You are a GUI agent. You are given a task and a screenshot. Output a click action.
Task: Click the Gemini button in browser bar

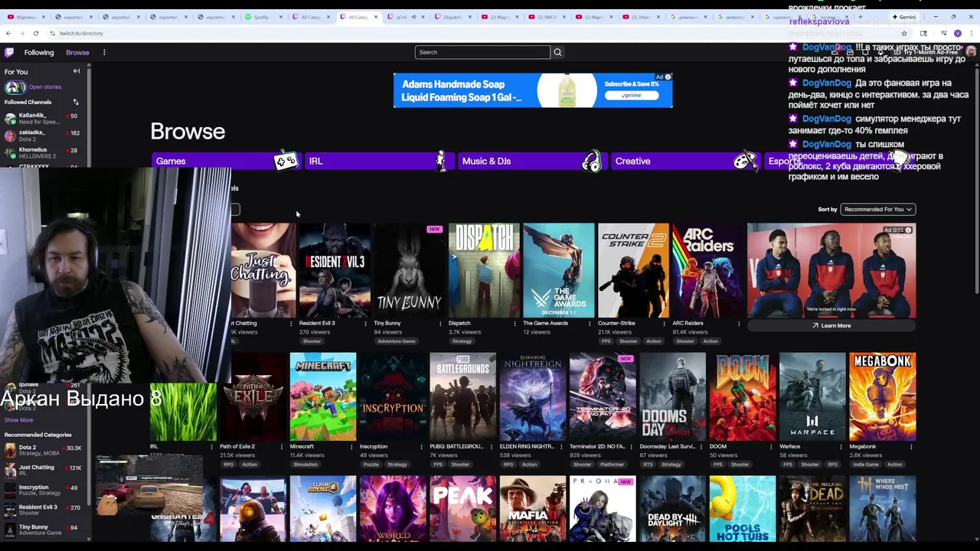903,17
